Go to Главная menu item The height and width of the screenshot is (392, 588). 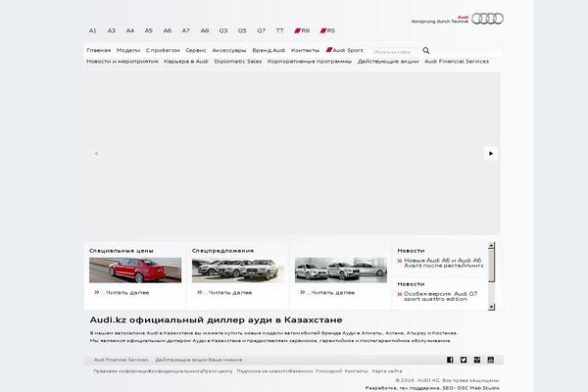(99, 50)
